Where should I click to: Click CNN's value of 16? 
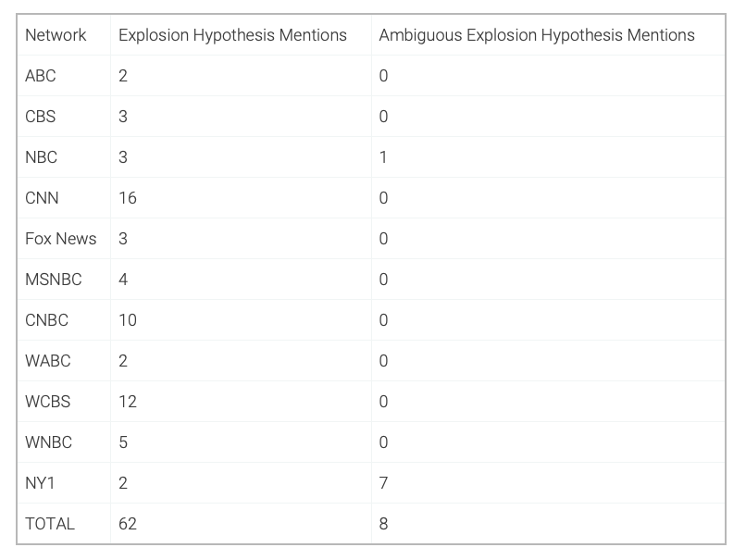coord(128,198)
